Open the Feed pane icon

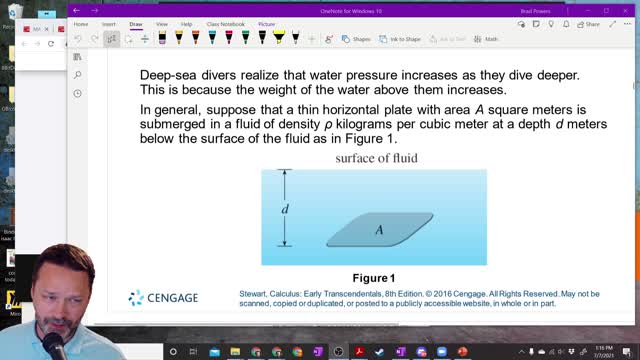536,24
